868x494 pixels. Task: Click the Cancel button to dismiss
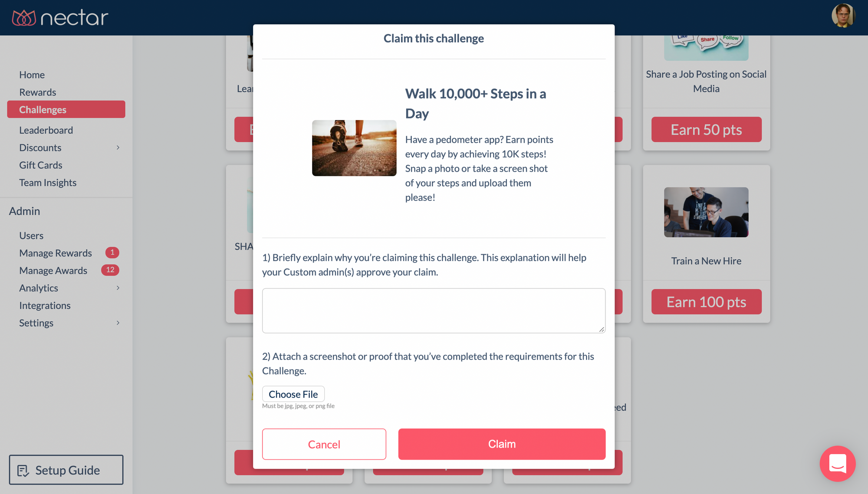[324, 444]
